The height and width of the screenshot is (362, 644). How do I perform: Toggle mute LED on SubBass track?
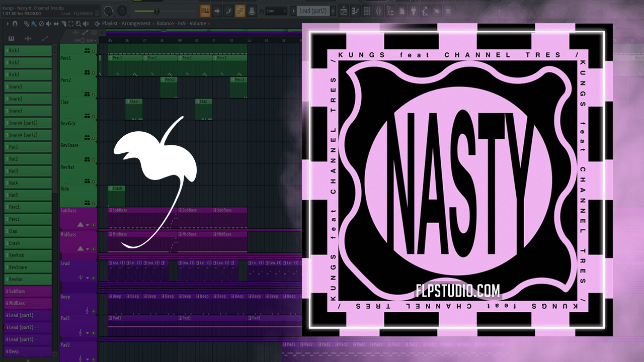tap(93, 225)
